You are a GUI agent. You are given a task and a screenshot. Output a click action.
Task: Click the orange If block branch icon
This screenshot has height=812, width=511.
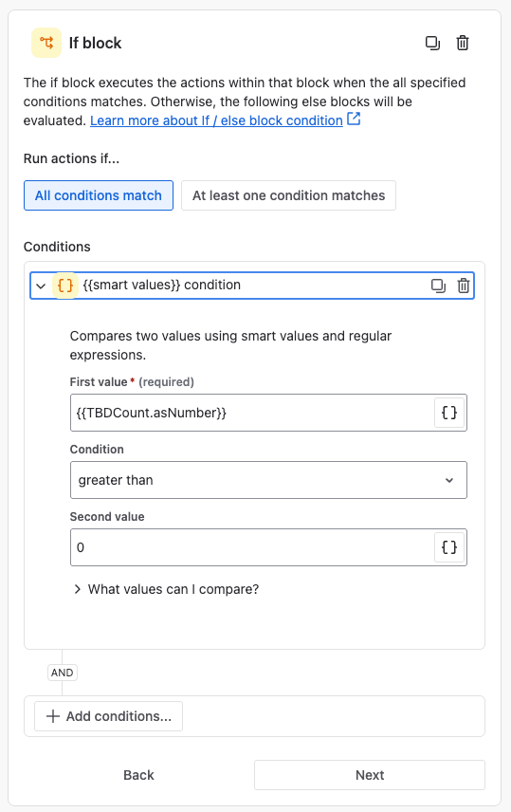click(x=46, y=43)
